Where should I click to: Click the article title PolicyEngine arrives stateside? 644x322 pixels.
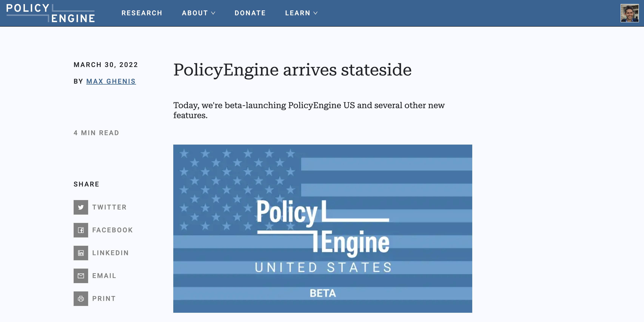point(293,70)
